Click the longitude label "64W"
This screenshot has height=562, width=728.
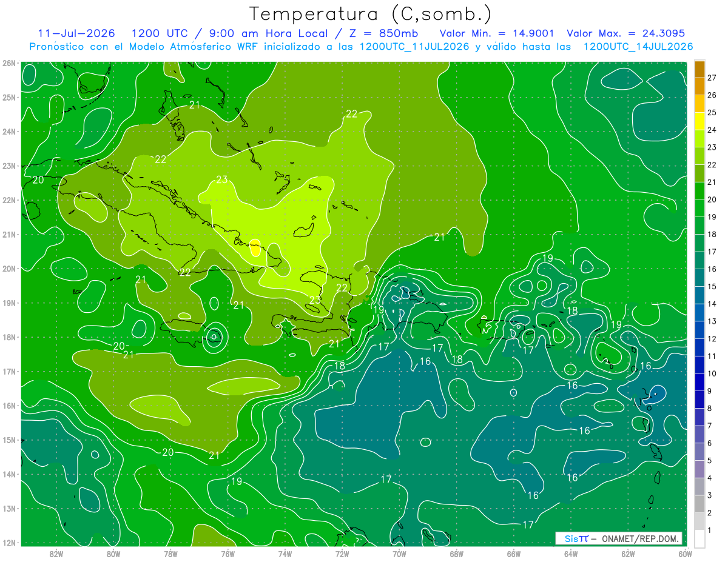coord(570,554)
